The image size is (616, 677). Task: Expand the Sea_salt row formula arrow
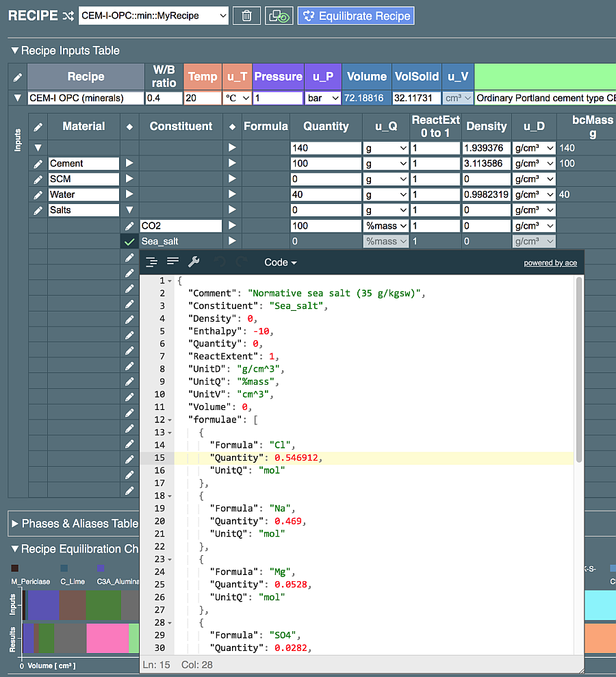231,241
